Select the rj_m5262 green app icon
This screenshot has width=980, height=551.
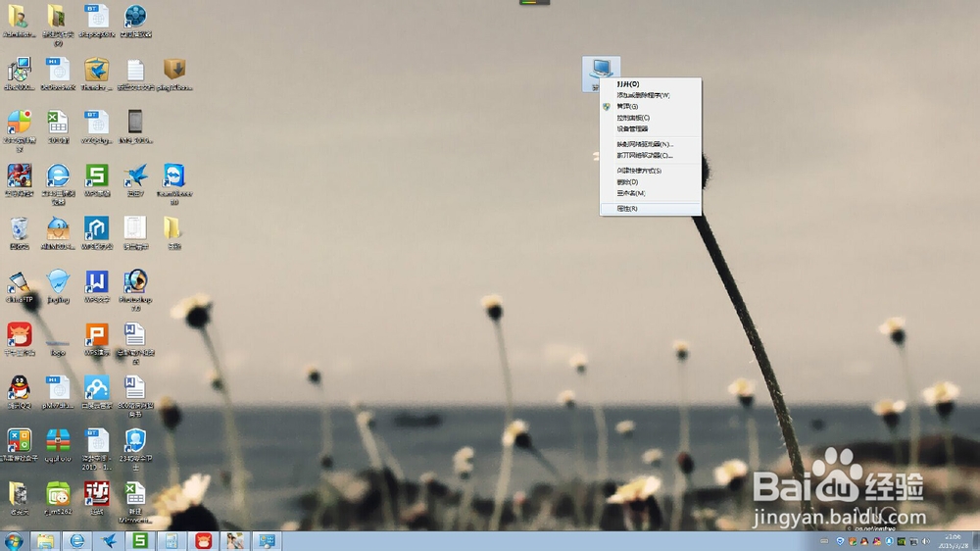click(58, 498)
